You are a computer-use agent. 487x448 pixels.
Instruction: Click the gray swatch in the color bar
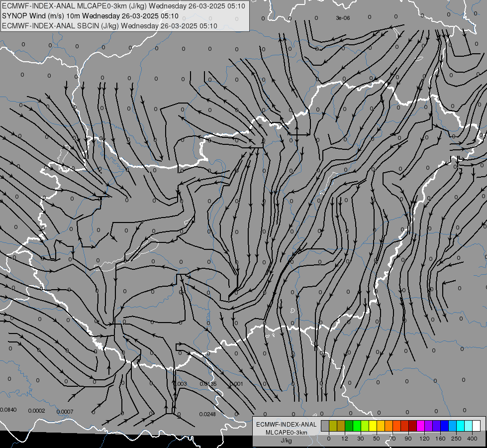(x=325, y=426)
